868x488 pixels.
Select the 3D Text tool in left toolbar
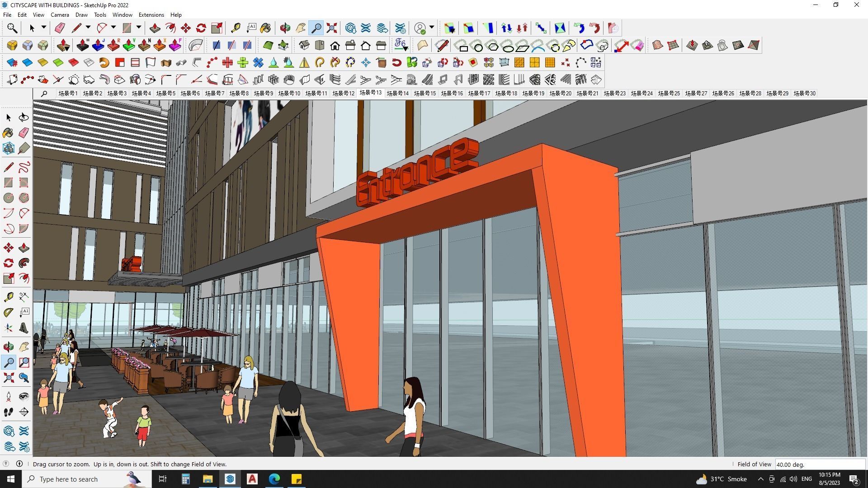coord(24,328)
